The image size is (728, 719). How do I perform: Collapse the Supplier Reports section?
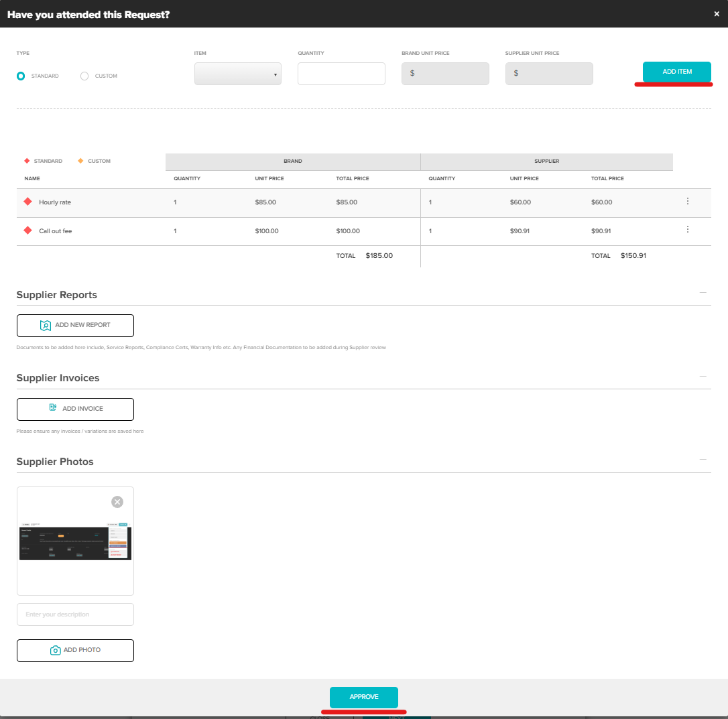coord(703,293)
